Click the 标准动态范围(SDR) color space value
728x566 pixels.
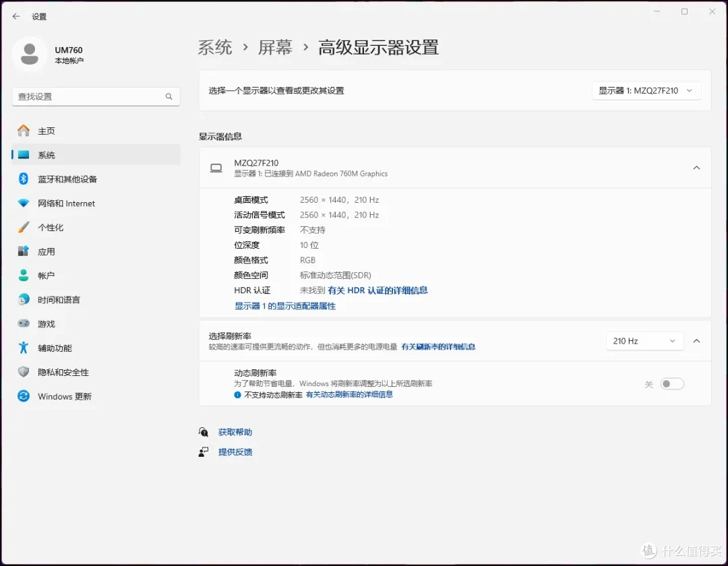pos(335,275)
